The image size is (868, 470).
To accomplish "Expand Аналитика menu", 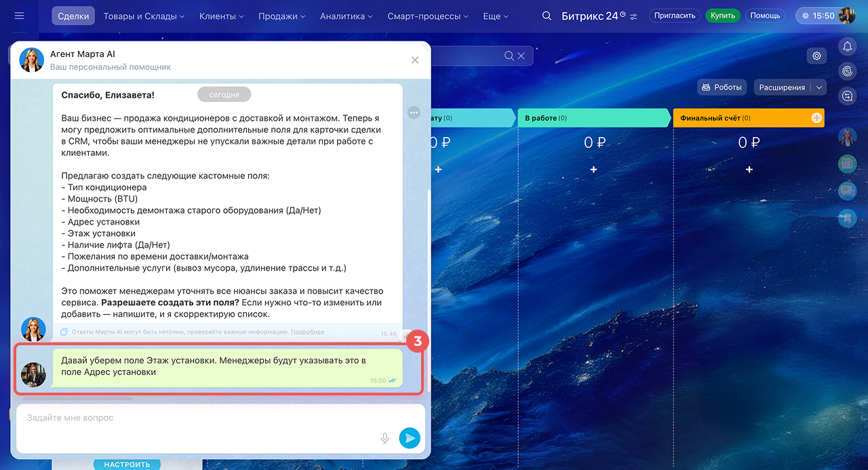I will tap(347, 16).
